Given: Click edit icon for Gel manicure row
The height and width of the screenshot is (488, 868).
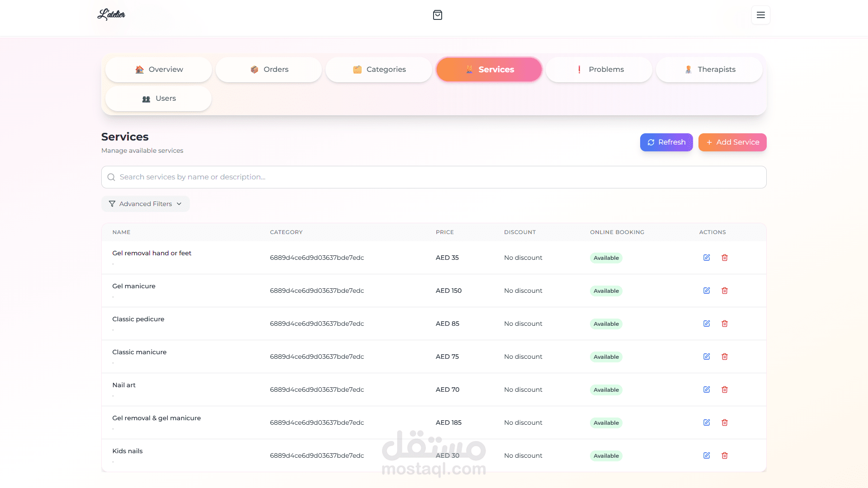Looking at the screenshot, I should [x=707, y=291].
